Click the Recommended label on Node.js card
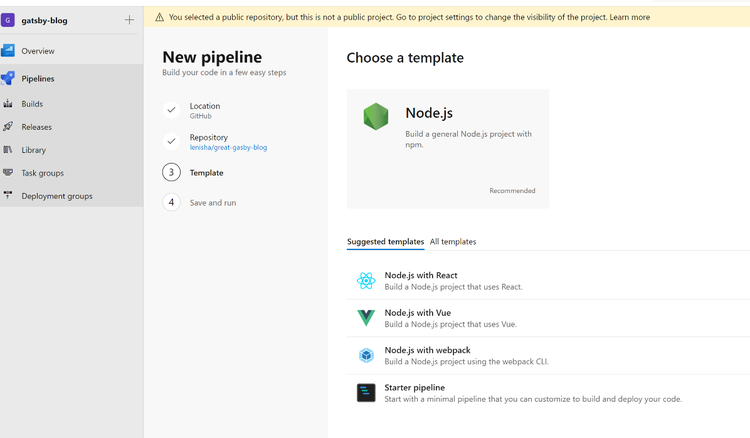Screen dimensions: 750x438 coord(512,190)
